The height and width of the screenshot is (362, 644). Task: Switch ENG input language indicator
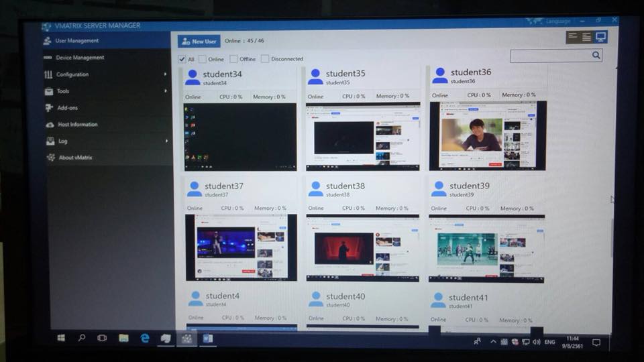[x=549, y=342]
